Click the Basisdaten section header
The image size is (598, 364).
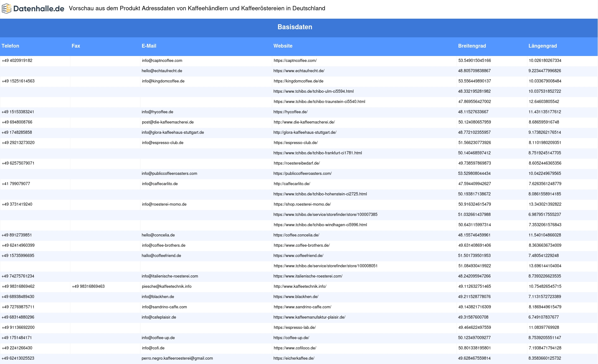tap(295, 27)
